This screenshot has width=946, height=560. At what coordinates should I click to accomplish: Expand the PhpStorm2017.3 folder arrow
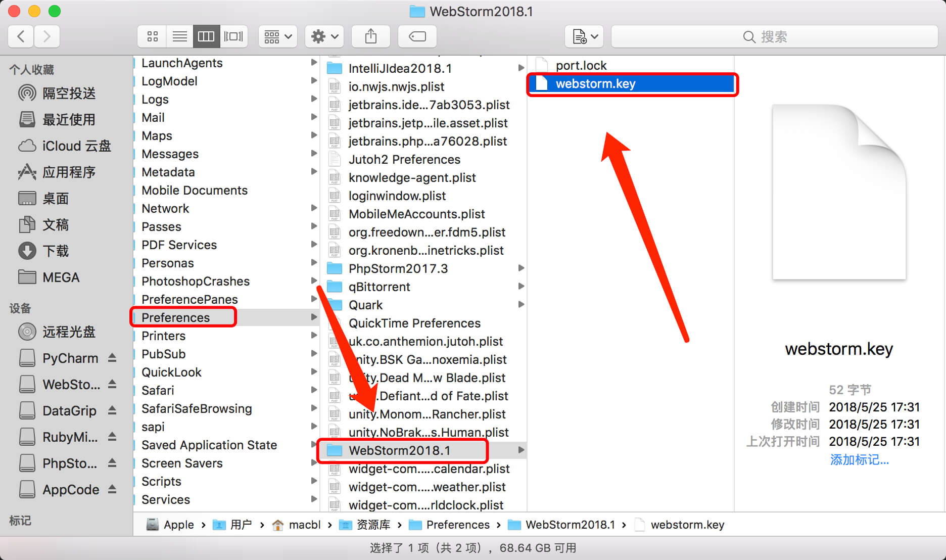coord(521,268)
